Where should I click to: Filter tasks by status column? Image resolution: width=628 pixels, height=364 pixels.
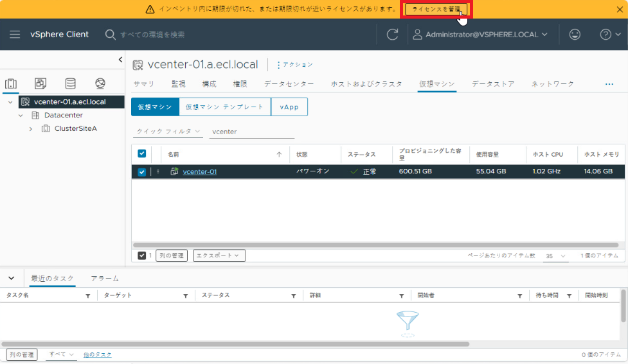(x=294, y=296)
